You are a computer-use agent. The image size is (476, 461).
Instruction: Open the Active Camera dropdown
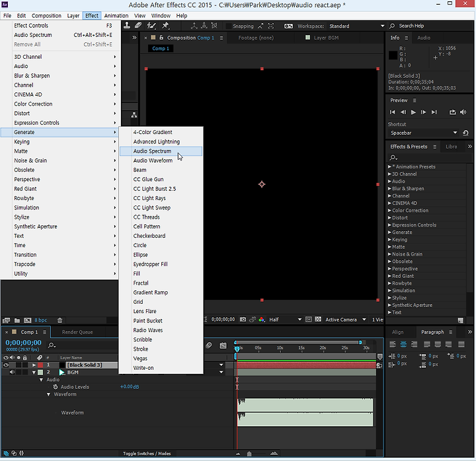pos(346,320)
